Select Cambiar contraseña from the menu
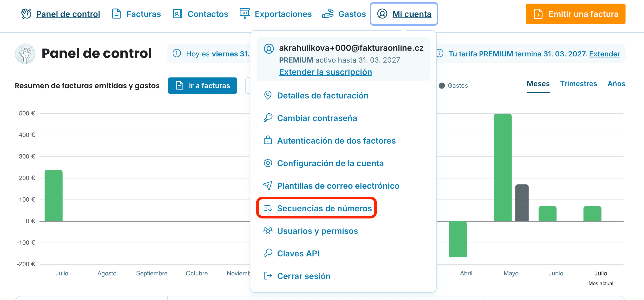This screenshot has width=644, height=300. tap(317, 118)
